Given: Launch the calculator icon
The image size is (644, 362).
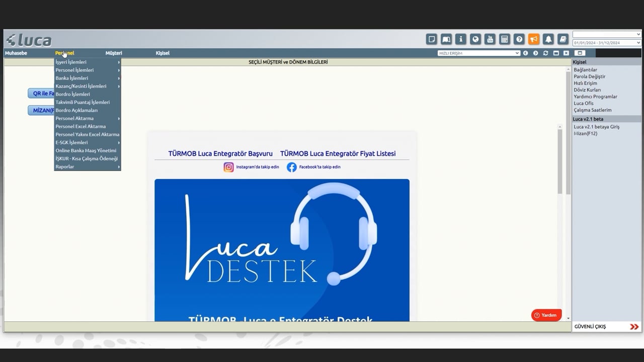Looking at the screenshot, I should tap(505, 39).
